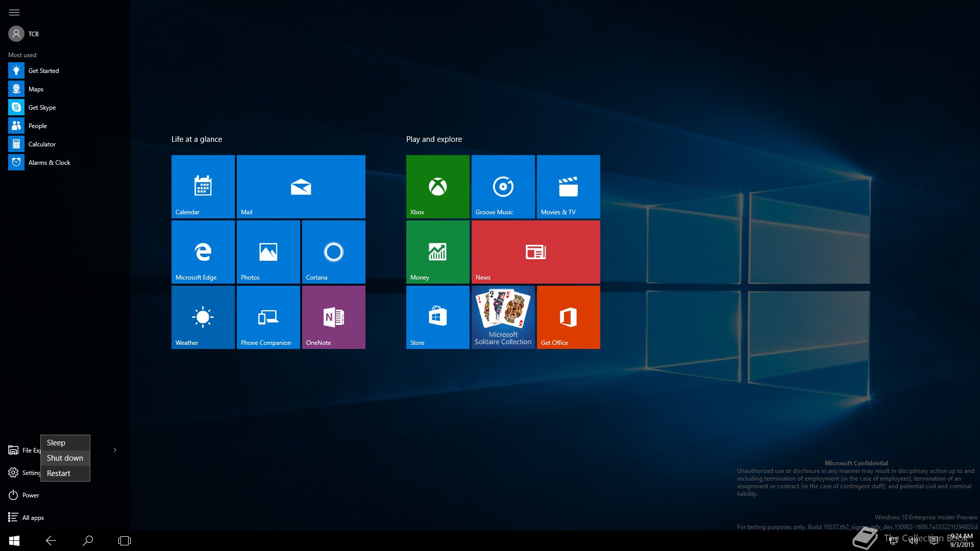Open Get Started from Most used
Screen dimensions: 980x551
point(65,70)
